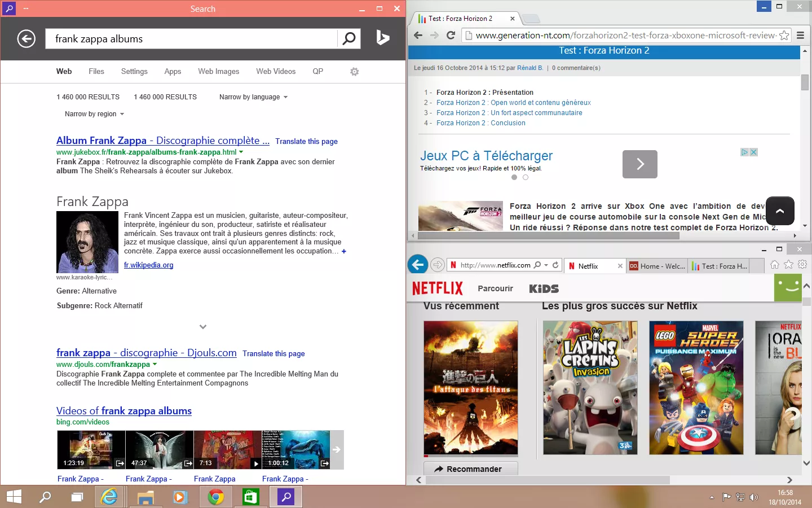Open IE tools gear icon
This screenshot has width=812, height=508.
pyautogui.click(x=802, y=264)
